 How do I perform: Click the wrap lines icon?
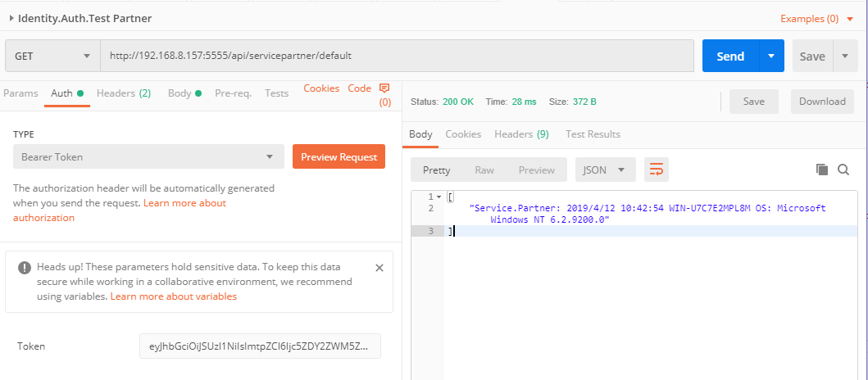[657, 170]
